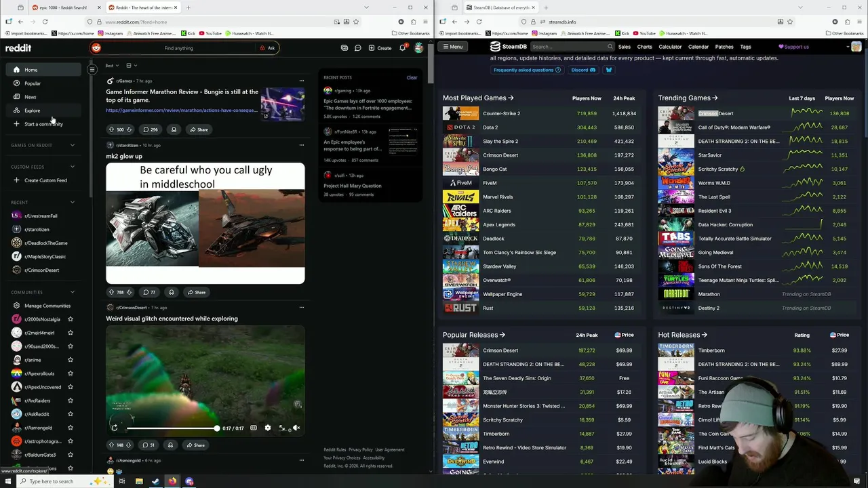Screen dimensions: 868x488
Task: Open SteamDB Patches page
Action: (724, 47)
